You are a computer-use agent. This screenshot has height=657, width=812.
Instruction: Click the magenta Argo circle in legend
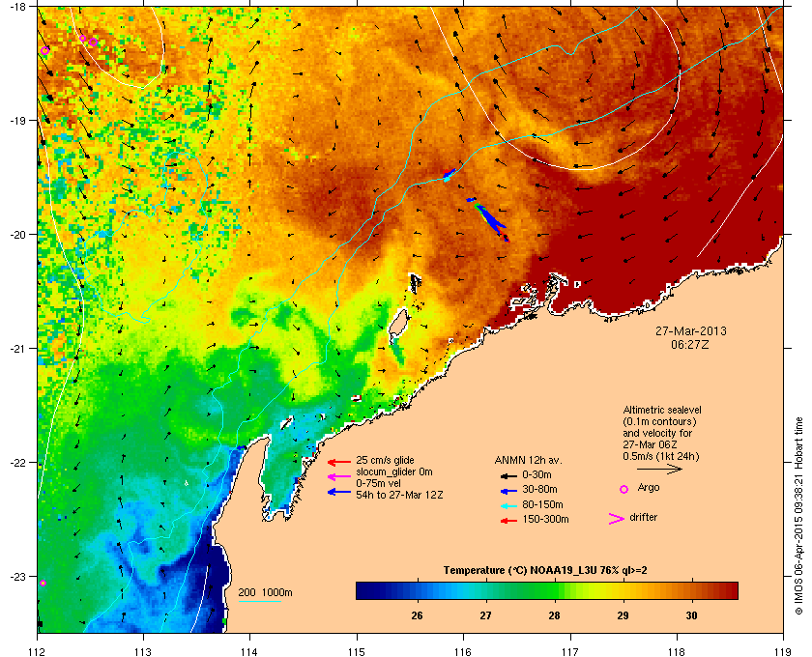coord(624,489)
